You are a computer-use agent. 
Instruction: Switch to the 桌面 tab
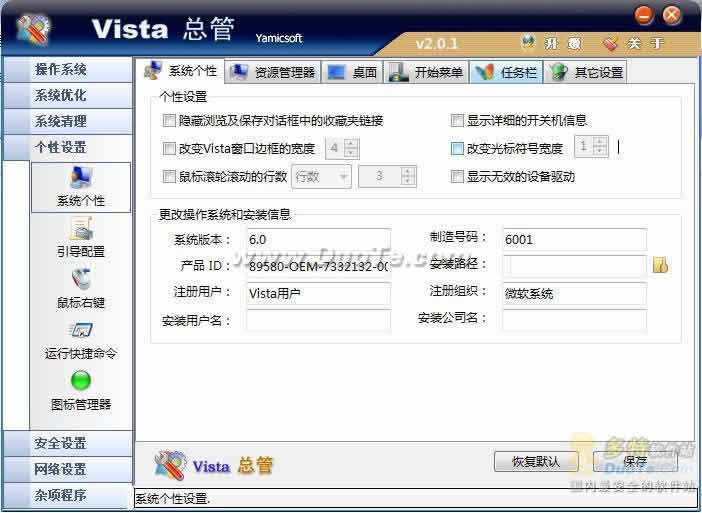[x=352, y=72]
